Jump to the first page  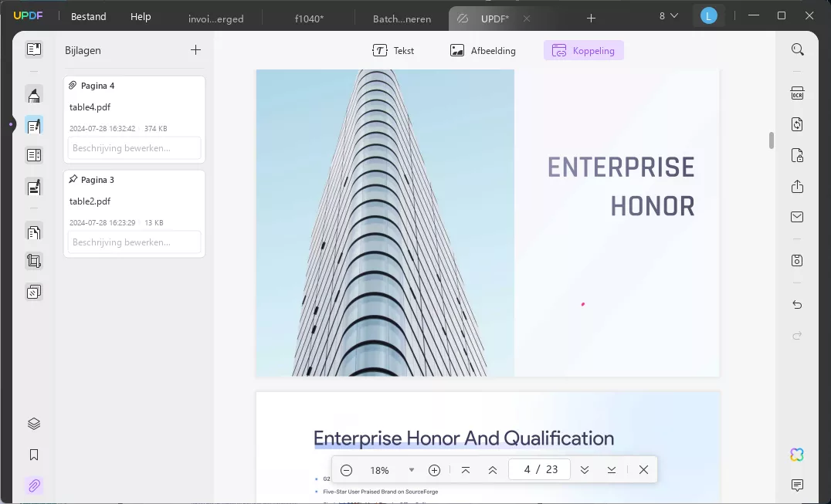point(466,469)
